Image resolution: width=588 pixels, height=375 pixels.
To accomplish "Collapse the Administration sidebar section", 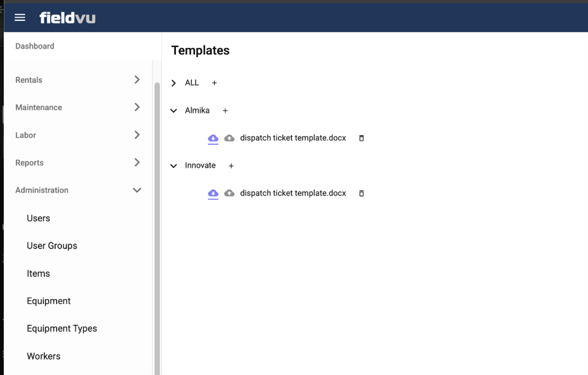I will (x=137, y=190).
